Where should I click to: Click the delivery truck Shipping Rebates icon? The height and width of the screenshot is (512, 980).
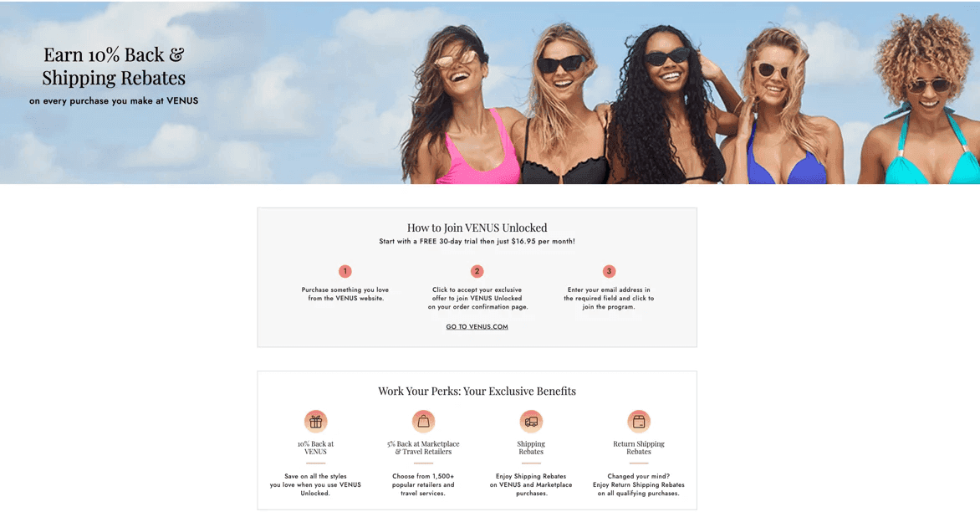531,422
